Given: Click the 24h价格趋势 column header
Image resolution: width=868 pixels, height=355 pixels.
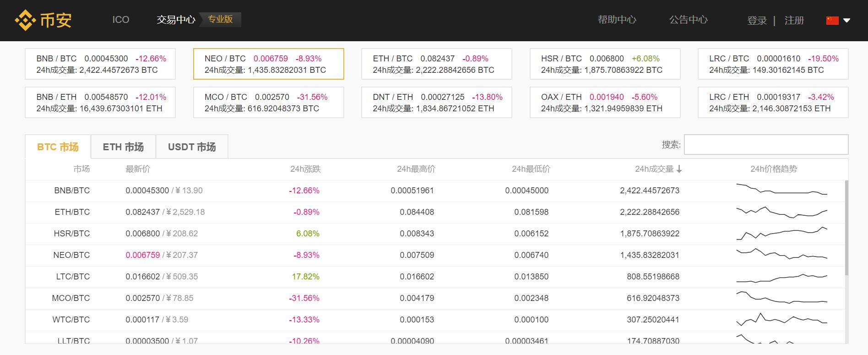Looking at the screenshot, I should point(774,169).
